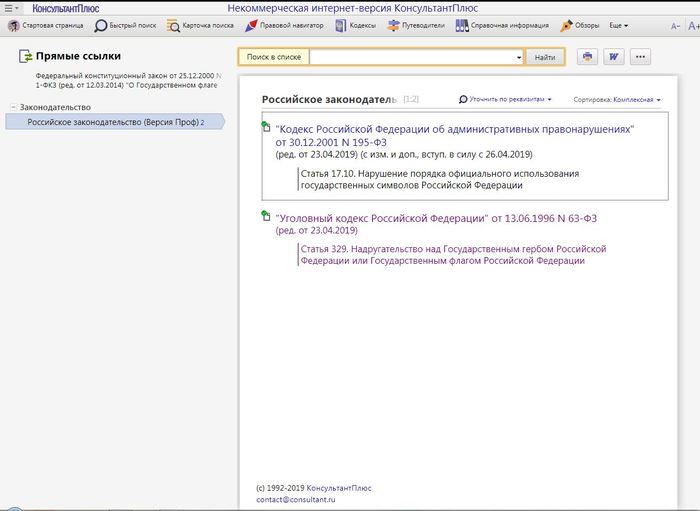
Task: Select Российское законодательство (Версия Проф) item
Action: click(x=115, y=122)
